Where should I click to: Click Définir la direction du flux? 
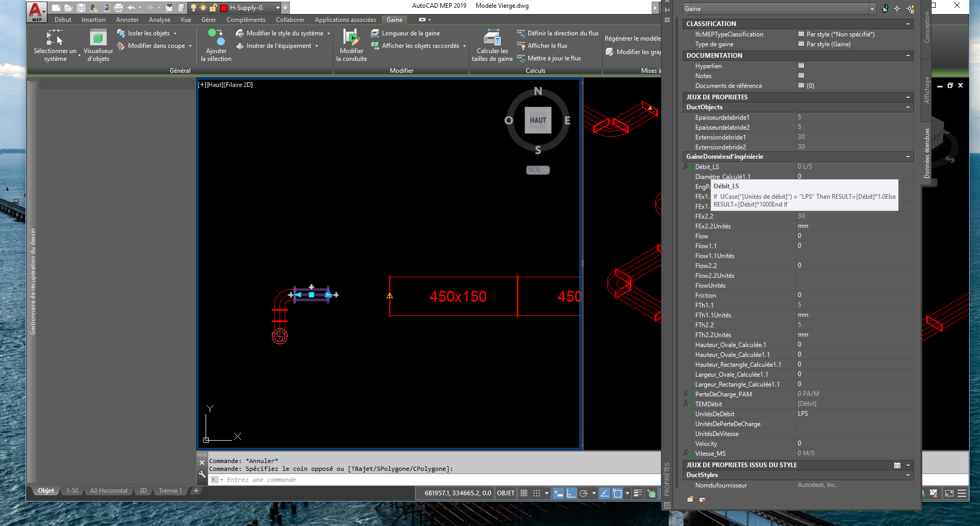pyautogui.click(x=563, y=33)
